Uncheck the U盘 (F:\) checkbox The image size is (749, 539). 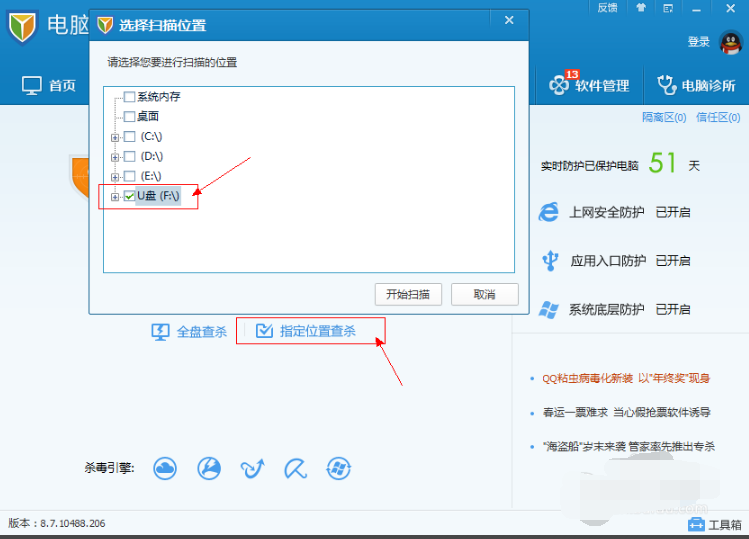129,196
